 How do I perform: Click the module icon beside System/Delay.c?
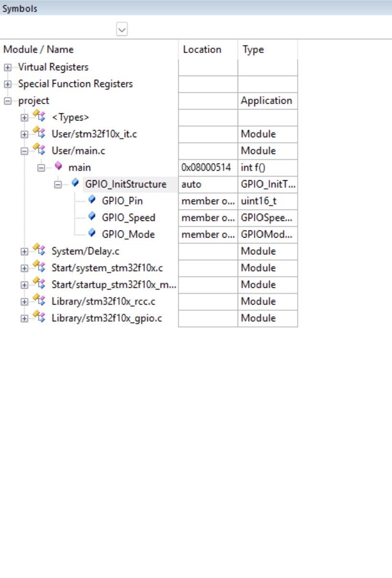[39, 251]
